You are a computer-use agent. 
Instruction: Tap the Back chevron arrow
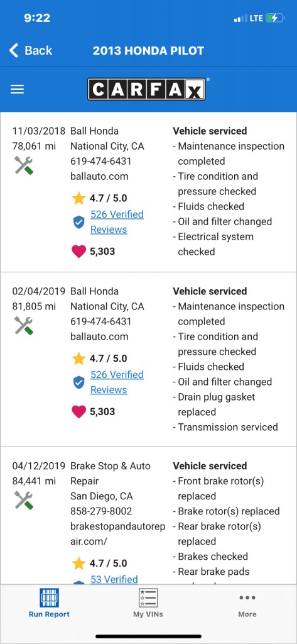point(14,50)
